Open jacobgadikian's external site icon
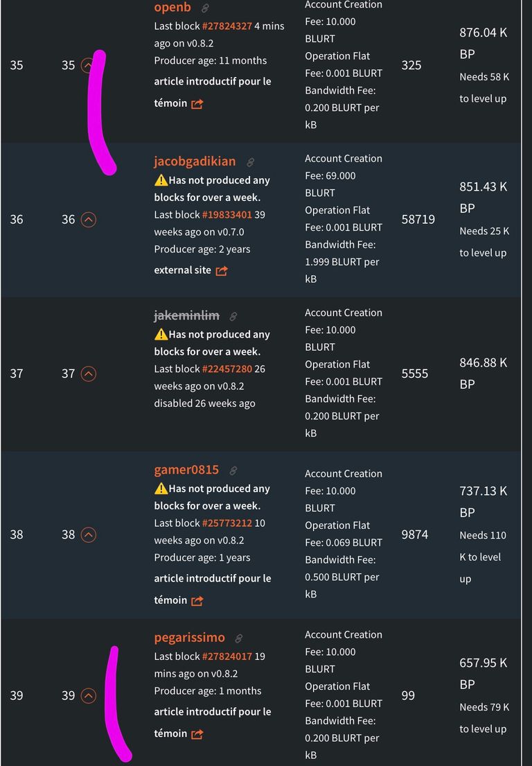Image resolution: width=532 pixels, height=766 pixels. point(222,270)
